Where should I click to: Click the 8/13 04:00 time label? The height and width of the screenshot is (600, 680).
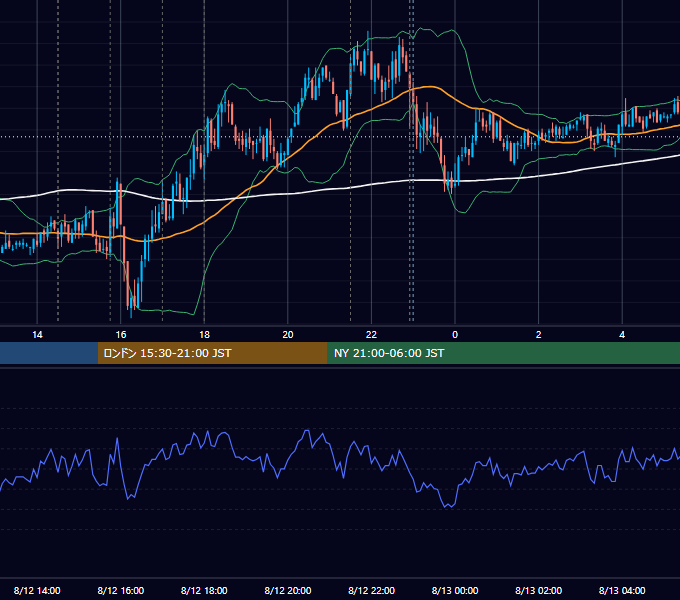click(622, 590)
